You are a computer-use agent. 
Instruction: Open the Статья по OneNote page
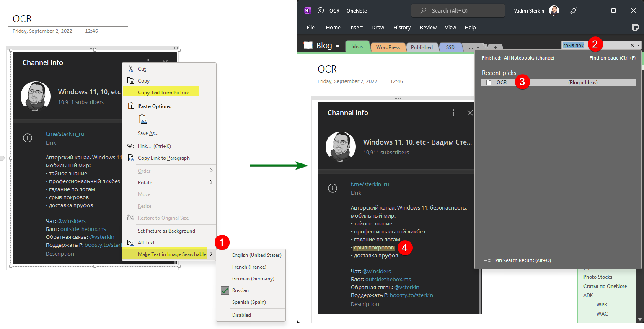[605, 286]
